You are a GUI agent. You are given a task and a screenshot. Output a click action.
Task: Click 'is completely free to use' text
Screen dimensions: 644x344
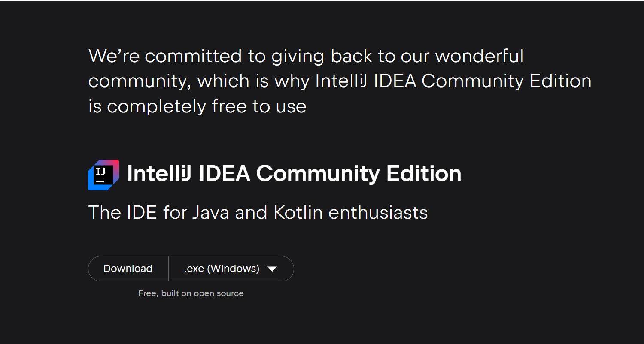point(197,106)
